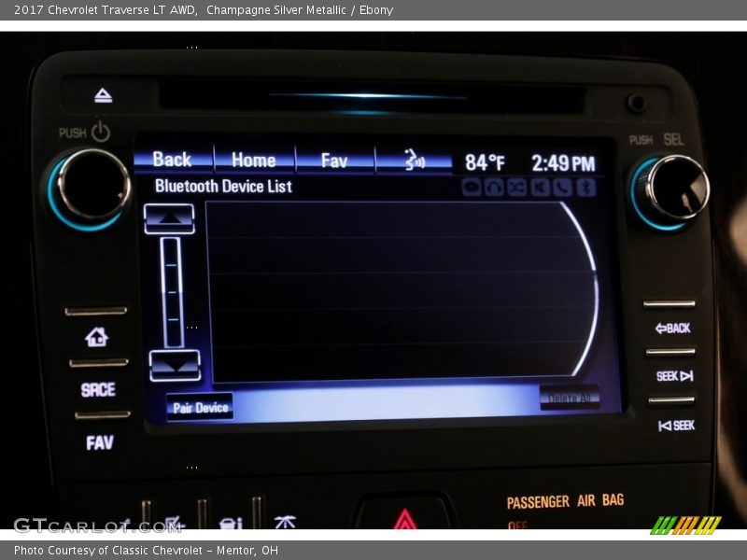Tap the mute speaker status icon

[x=541, y=187]
